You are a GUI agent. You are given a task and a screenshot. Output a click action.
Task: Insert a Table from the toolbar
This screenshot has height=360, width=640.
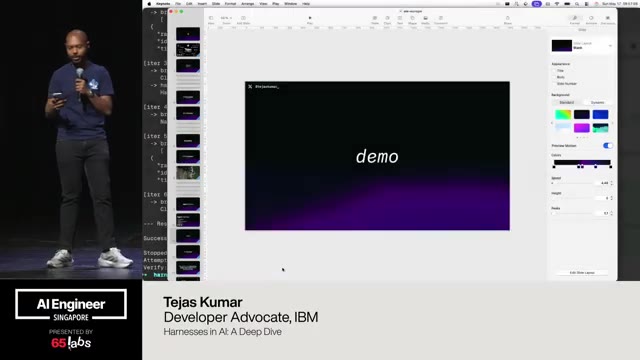pyautogui.click(x=375, y=20)
